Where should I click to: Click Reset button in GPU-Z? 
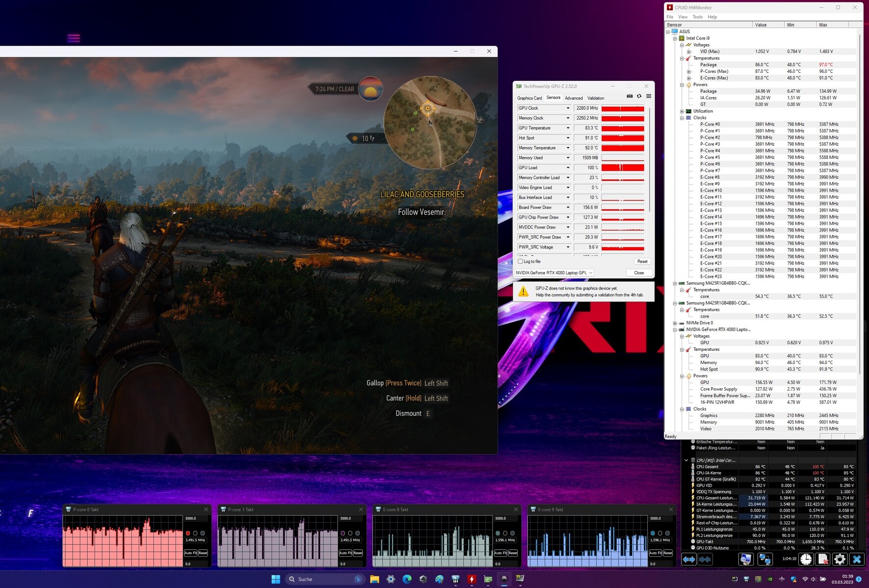pos(642,261)
